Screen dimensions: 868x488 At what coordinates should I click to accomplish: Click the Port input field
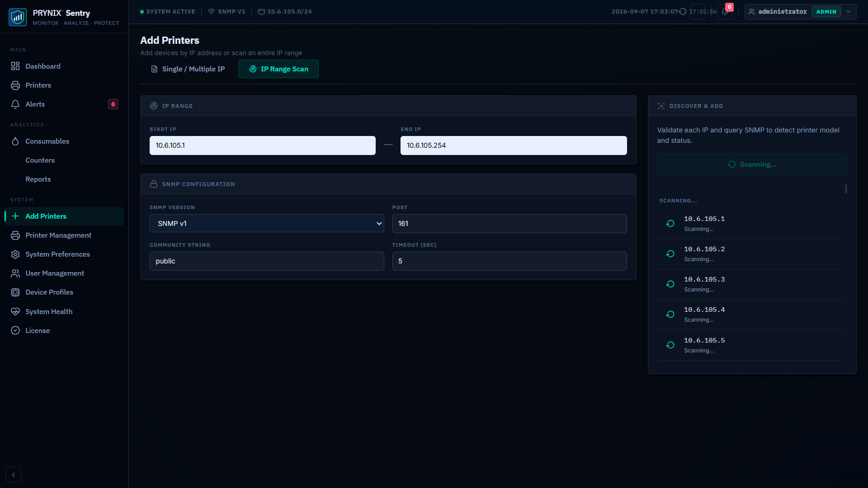coord(509,224)
